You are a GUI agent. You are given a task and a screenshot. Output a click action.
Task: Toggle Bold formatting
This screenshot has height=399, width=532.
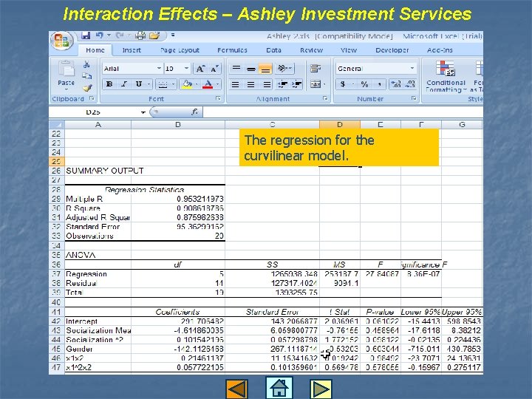coord(109,83)
